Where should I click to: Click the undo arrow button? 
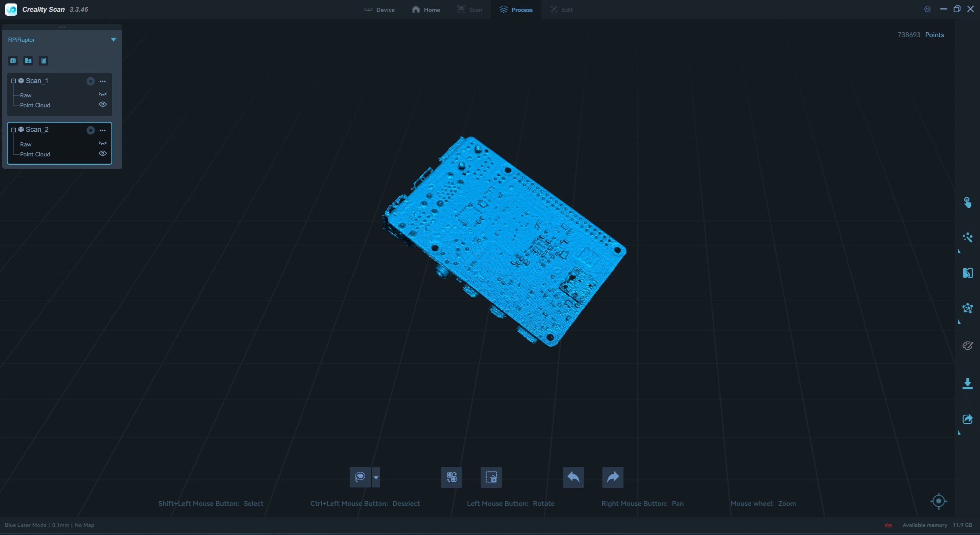click(x=573, y=477)
